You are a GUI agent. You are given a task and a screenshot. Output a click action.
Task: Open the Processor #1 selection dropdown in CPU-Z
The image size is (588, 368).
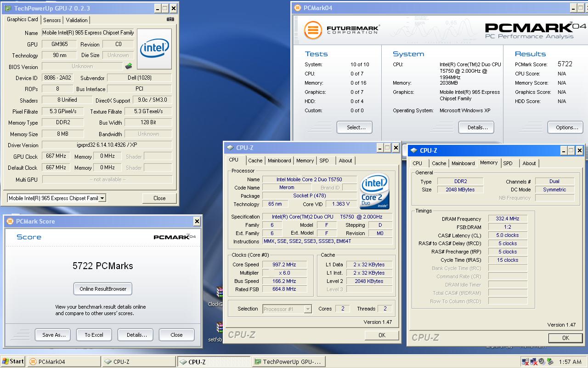[x=308, y=309]
